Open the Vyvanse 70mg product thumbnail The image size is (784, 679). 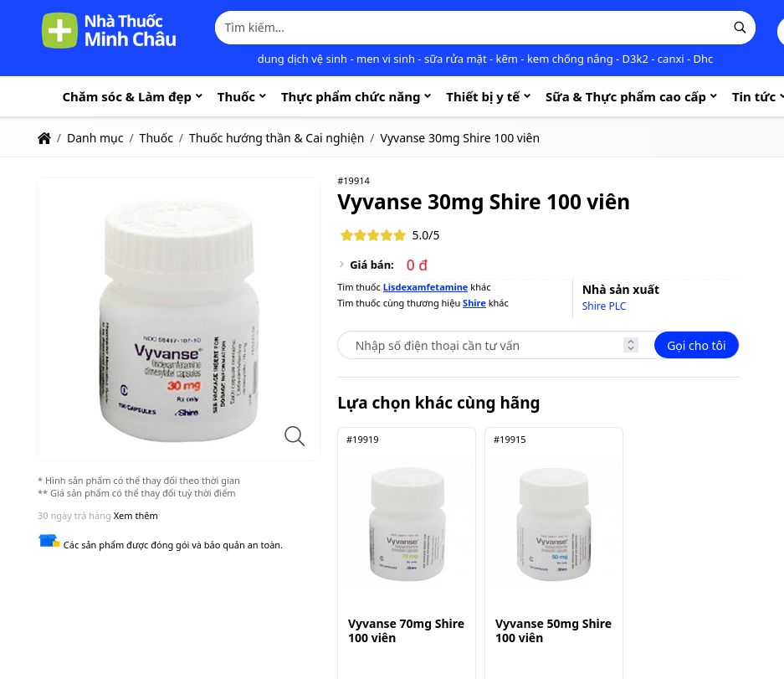407,524
